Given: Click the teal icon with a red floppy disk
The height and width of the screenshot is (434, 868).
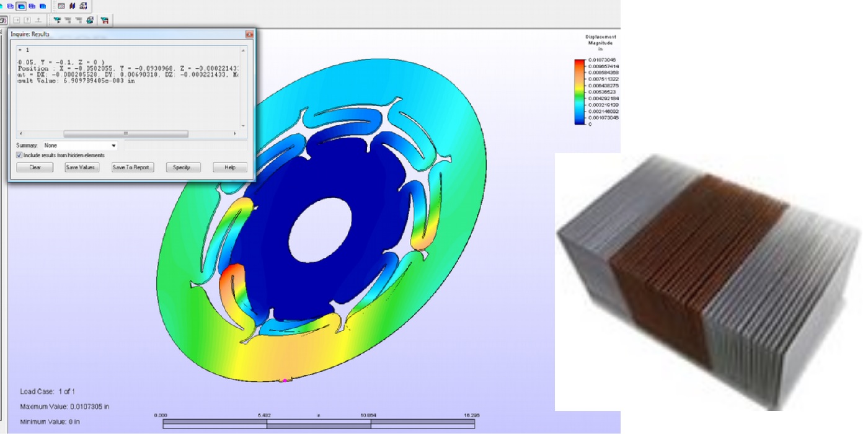Looking at the screenshot, I should tap(104, 20).
